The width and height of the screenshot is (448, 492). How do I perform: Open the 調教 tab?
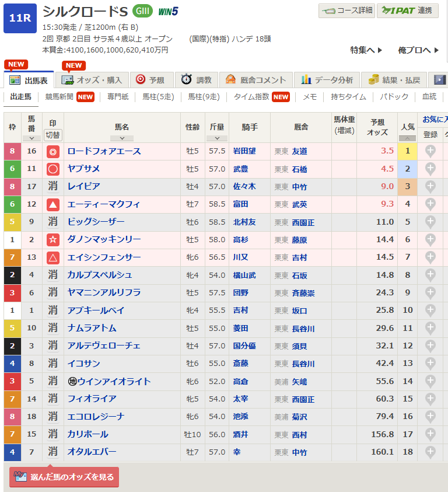click(x=197, y=80)
